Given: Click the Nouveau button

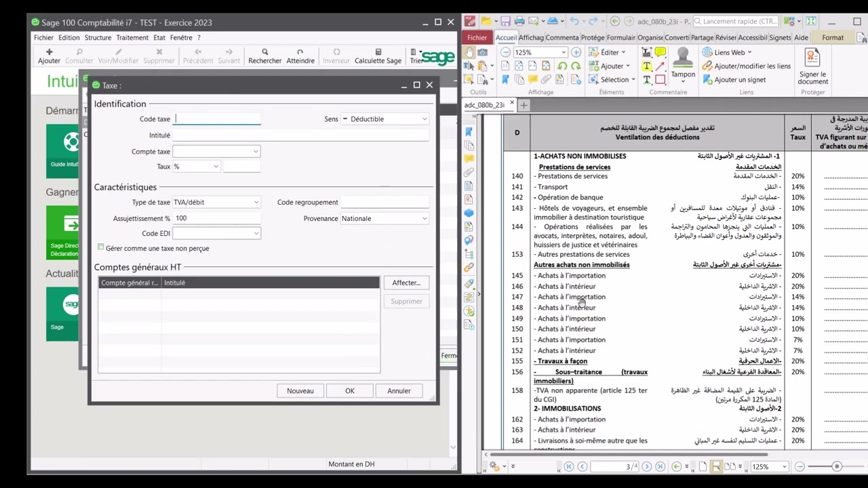Looking at the screenshot, I should [300, 390].
